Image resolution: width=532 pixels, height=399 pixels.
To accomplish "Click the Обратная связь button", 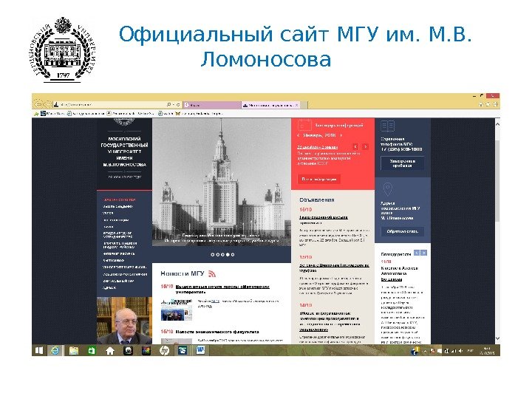I will click(402, 231).
